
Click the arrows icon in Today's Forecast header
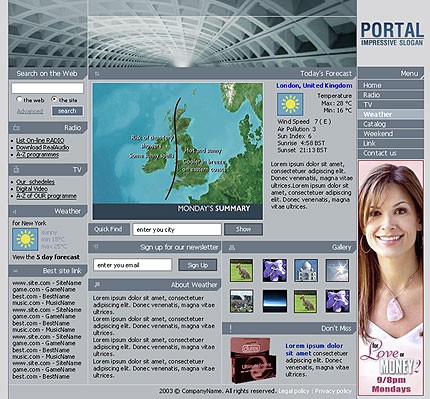[97, 74]
